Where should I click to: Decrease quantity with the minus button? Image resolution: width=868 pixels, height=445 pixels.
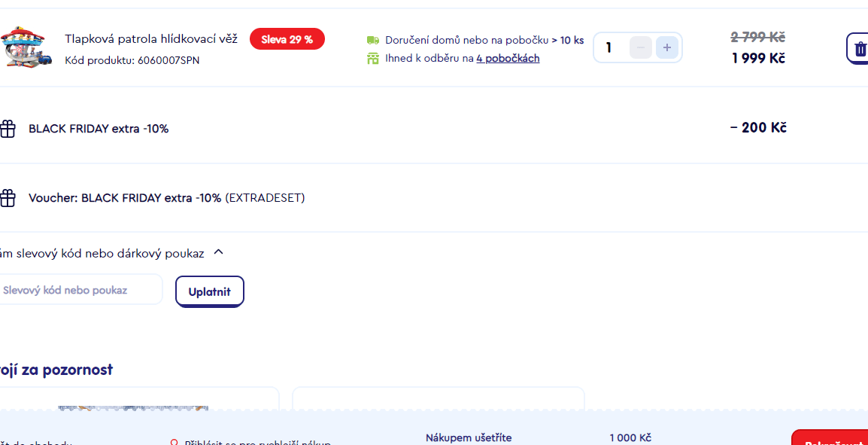(x=641, y=47)
